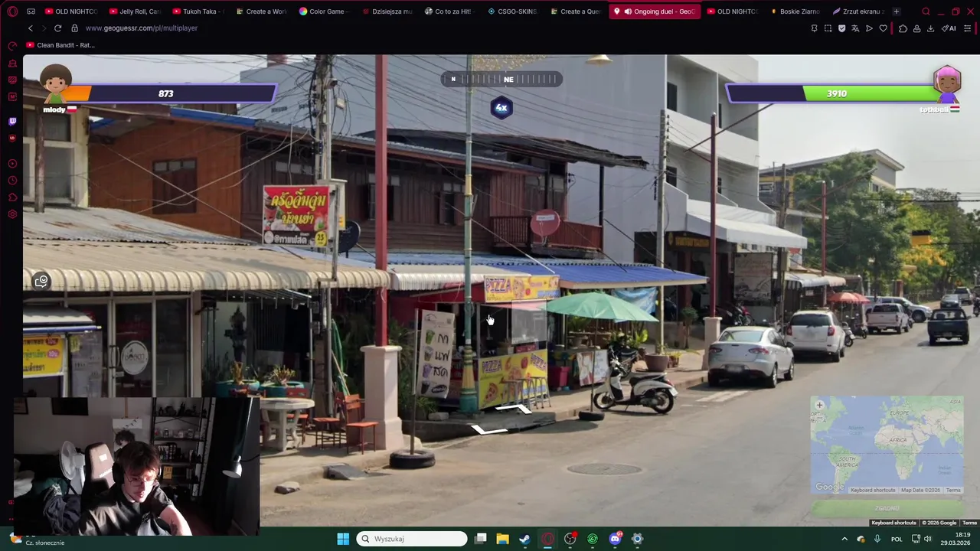The height and width of the screenshot is (551, 980).
Task: Show hidden system tray icons
Action: coord(844,539)
